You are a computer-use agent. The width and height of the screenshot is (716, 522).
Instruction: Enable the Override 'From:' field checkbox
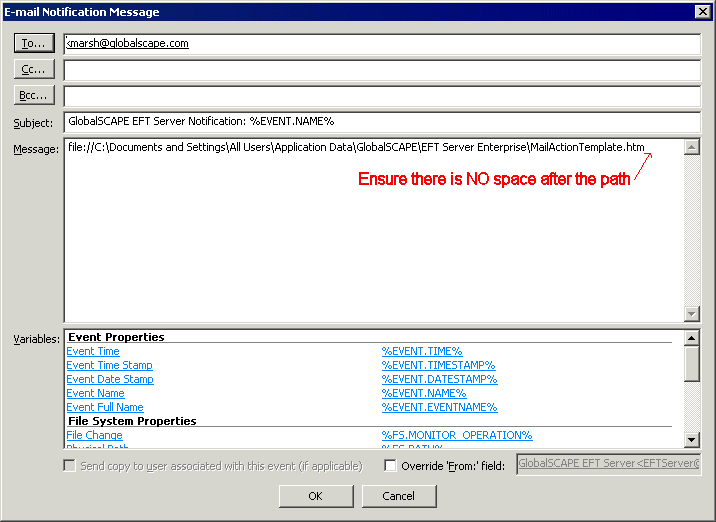391,466
